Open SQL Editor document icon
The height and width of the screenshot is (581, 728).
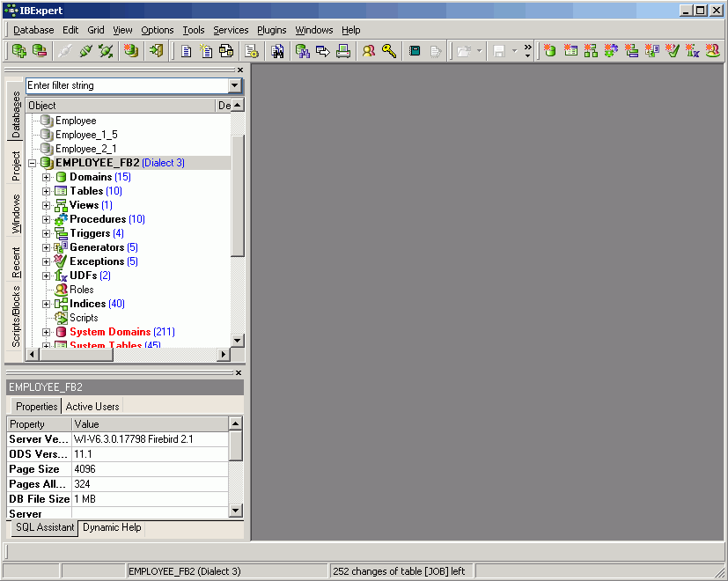pos(186,51)
